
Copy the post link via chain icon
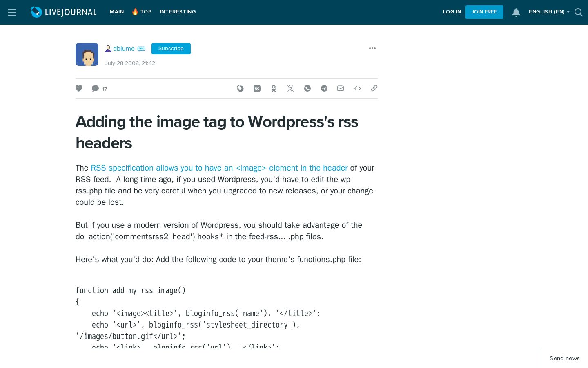pyautogui.click(x=374, y=88)
